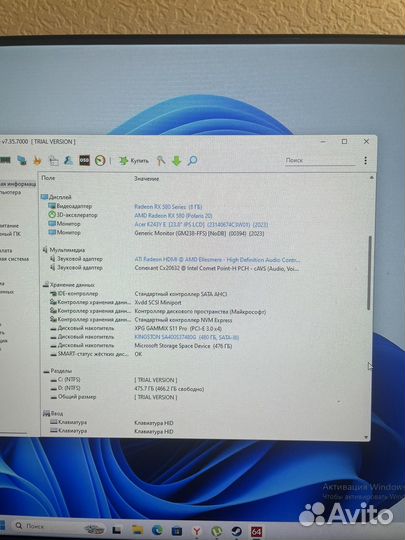405x540 pixels.
Task: Open Microsoft Store from the taskbar
Action: 177,531
